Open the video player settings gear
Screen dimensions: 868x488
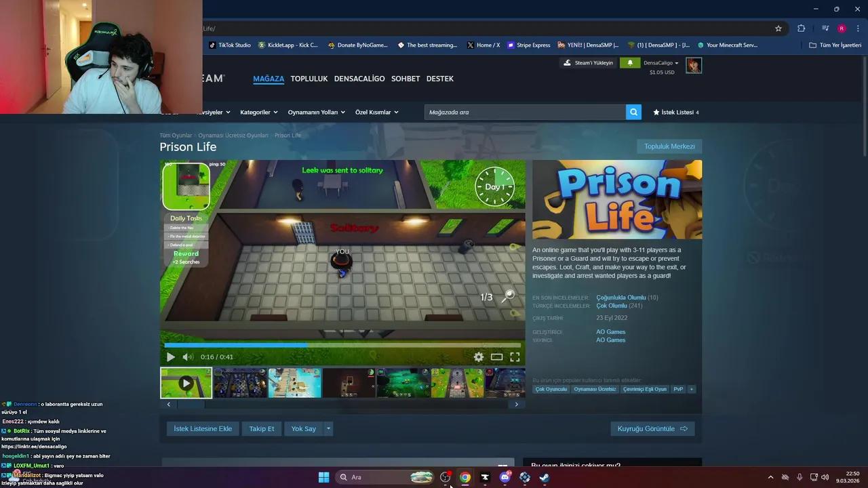478,357
